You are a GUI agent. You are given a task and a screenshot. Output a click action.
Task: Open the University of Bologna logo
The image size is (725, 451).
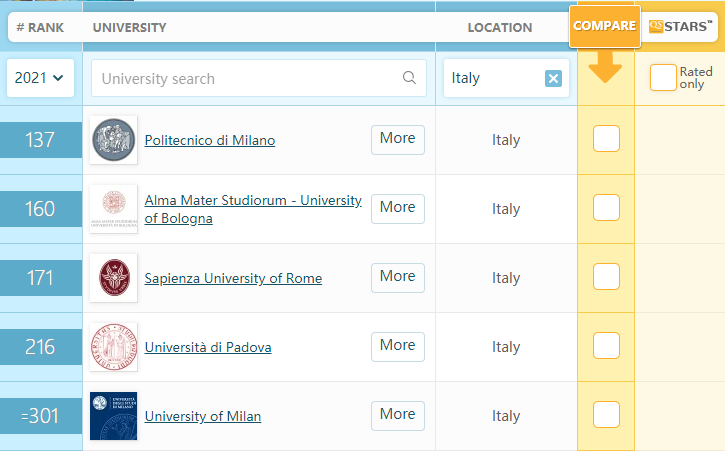tap(114, 209)
